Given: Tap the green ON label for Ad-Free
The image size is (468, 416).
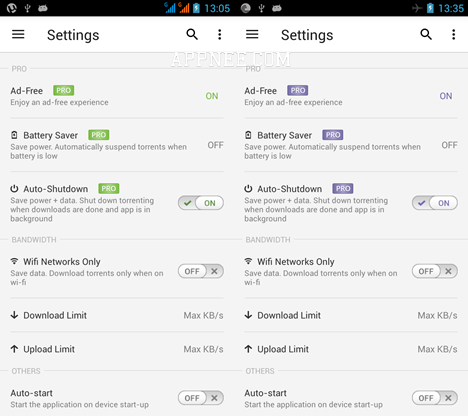Looking at the screenshot, I should coord(212,96).
